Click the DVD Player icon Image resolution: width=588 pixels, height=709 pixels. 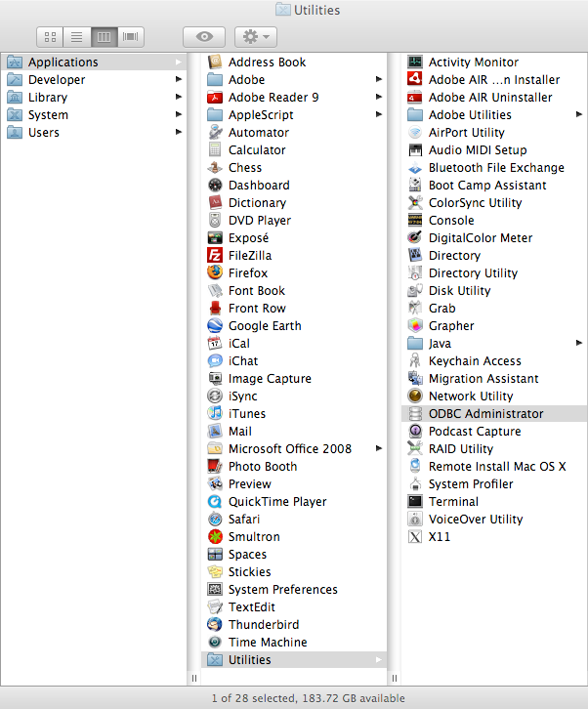(x=215, y=220)
